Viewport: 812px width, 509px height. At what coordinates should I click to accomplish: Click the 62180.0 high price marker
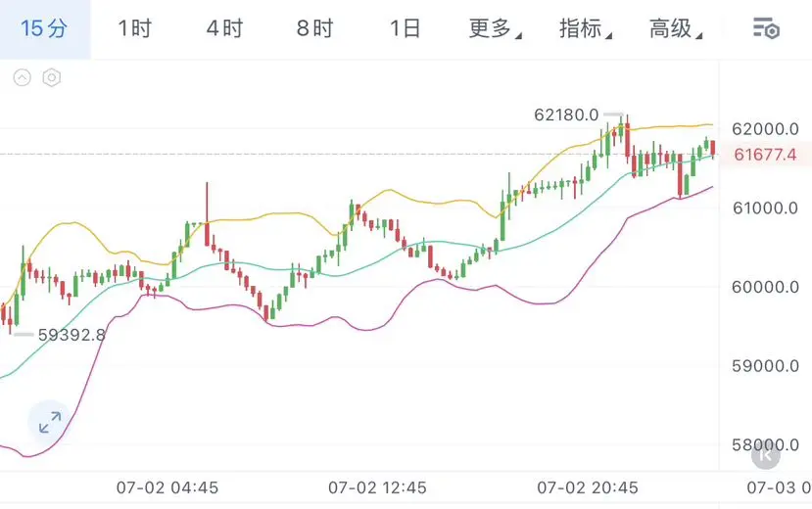566,115
